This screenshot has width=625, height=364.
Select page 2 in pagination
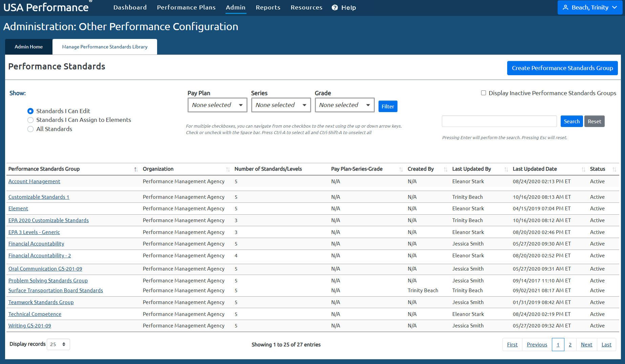pos(570,345)
